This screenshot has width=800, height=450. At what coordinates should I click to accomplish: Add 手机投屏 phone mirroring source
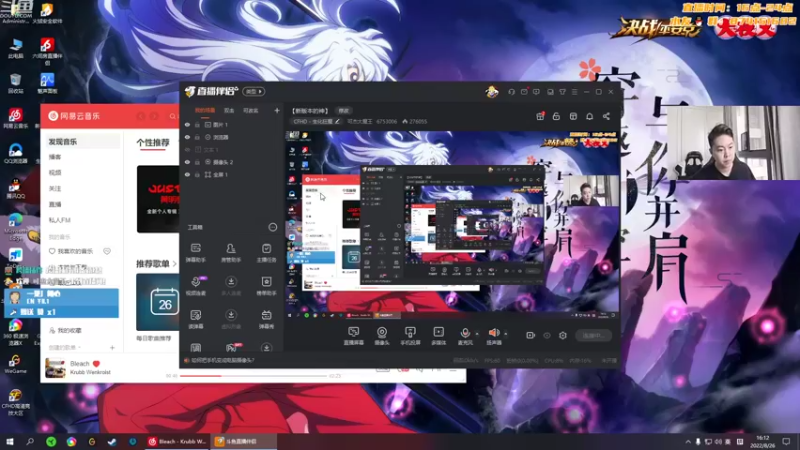[x=410, y=336]
